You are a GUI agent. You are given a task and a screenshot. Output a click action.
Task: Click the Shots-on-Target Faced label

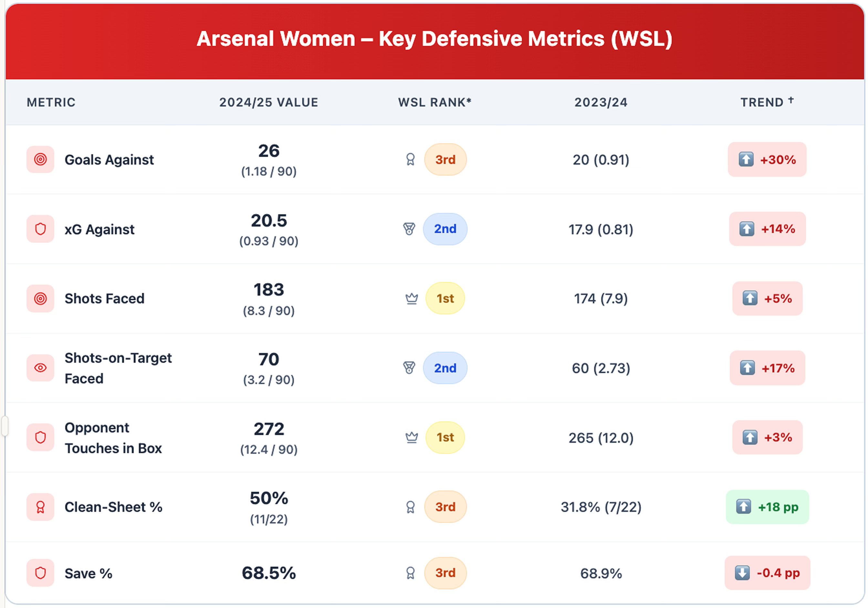118,368
